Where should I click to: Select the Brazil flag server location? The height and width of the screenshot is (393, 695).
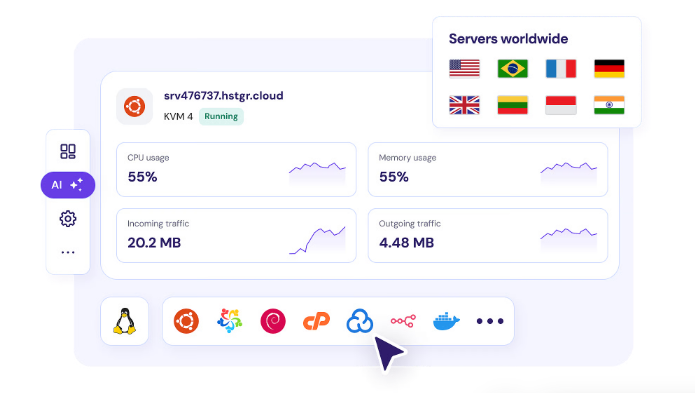tap(512, 69)
